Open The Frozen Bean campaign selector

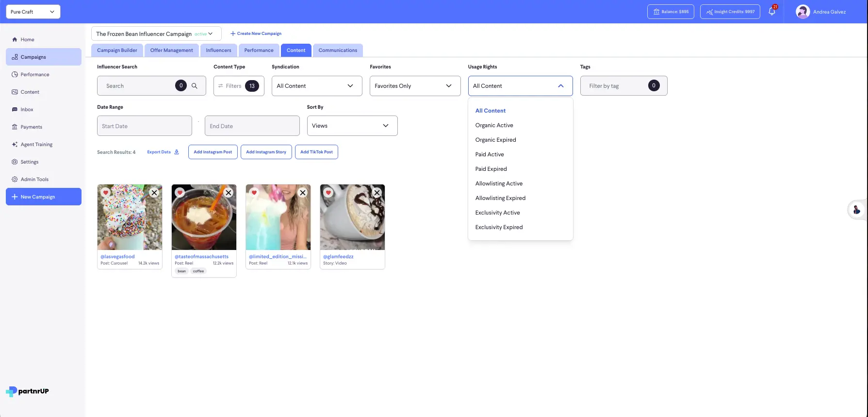pos(156,33)
